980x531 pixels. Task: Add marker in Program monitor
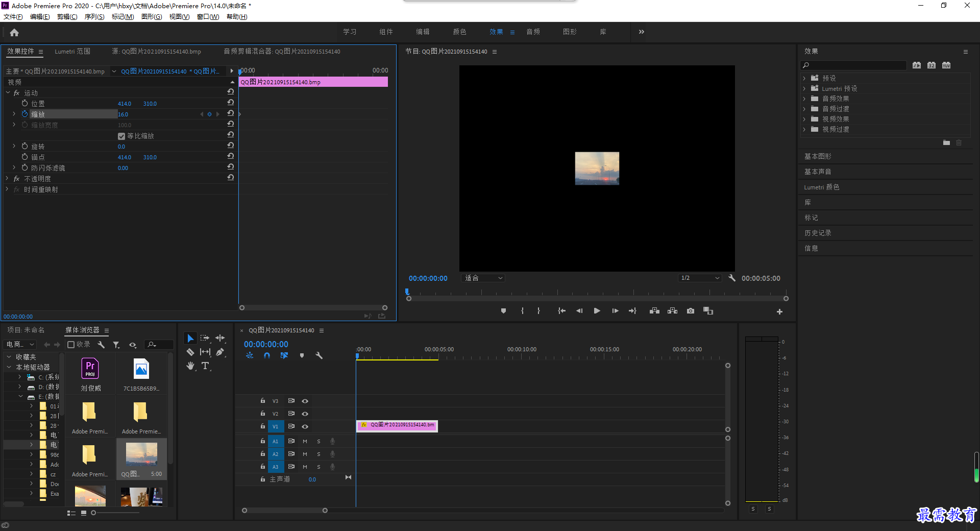[x=503, y=311]
